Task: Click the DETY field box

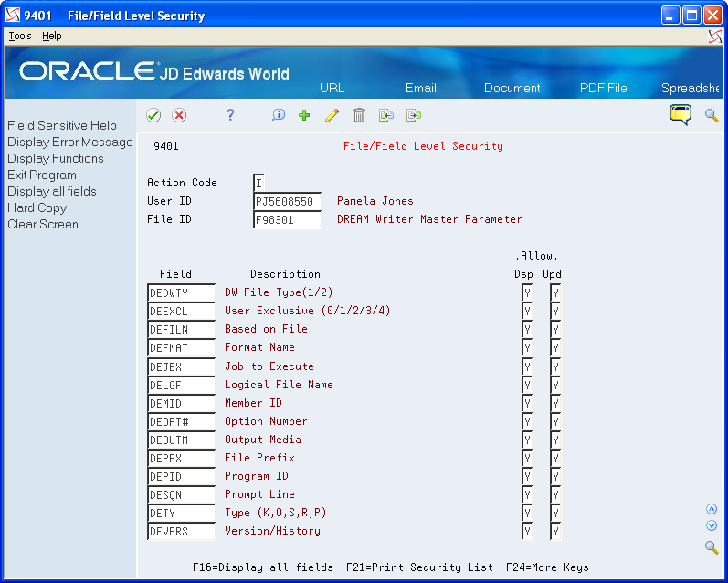Action: click(182, 514)
